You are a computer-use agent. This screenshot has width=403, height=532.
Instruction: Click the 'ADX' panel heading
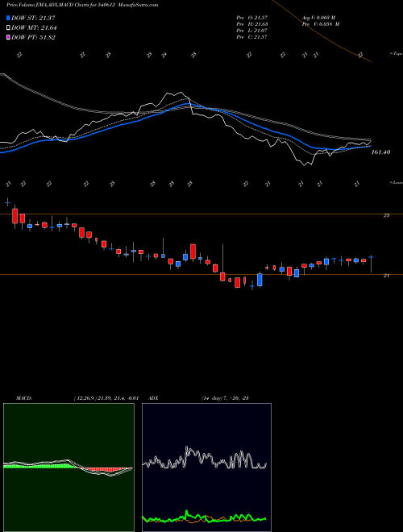pyautogui.click(x=152, y=398)
